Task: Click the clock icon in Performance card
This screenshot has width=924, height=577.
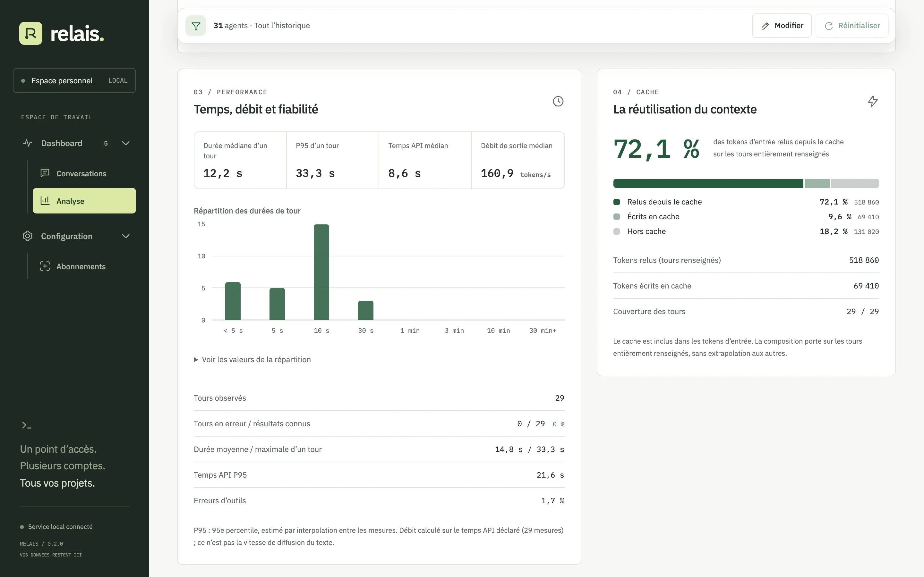Action: [558, 101]
